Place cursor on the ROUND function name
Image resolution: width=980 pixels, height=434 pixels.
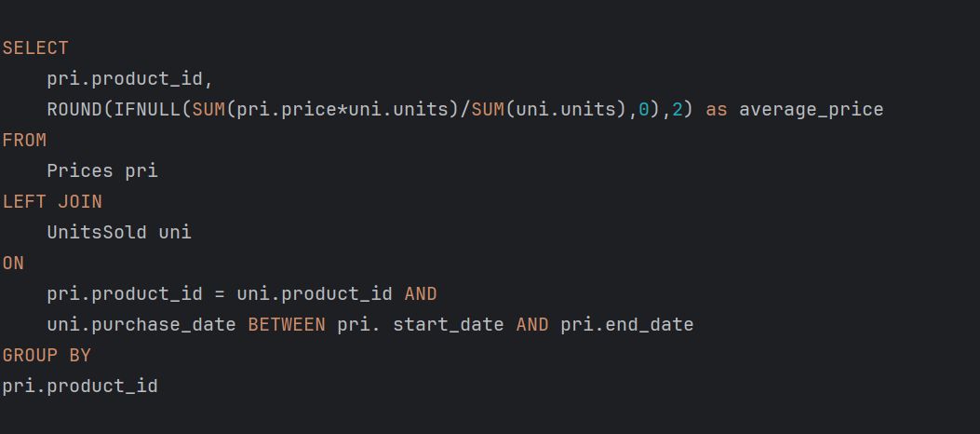pyautogui.click(x=74, y=110)
